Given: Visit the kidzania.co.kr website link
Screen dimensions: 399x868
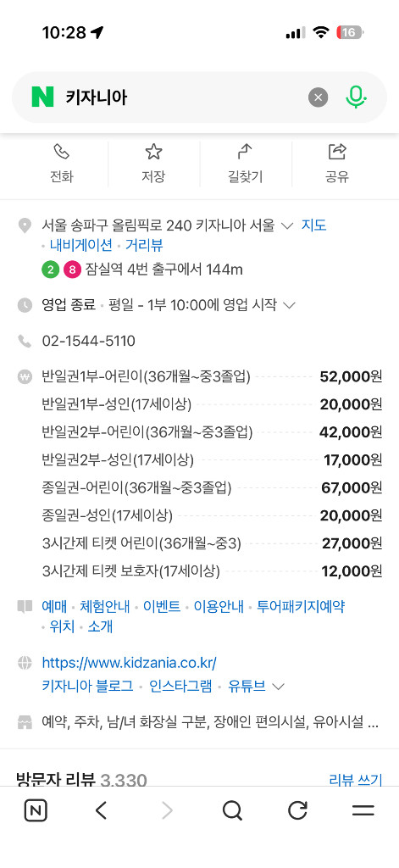Looking at the screenshot, I should click(129, 663).
